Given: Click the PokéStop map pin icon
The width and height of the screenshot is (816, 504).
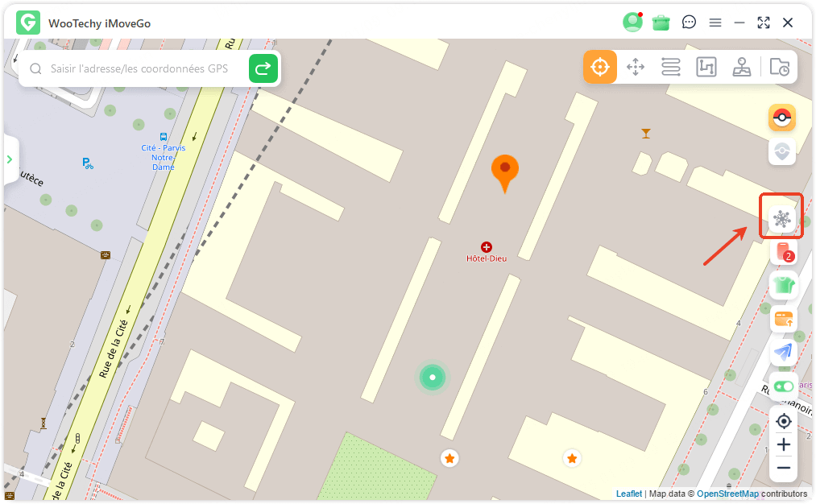Looking at the screenshot, I should tap(781, 151).
